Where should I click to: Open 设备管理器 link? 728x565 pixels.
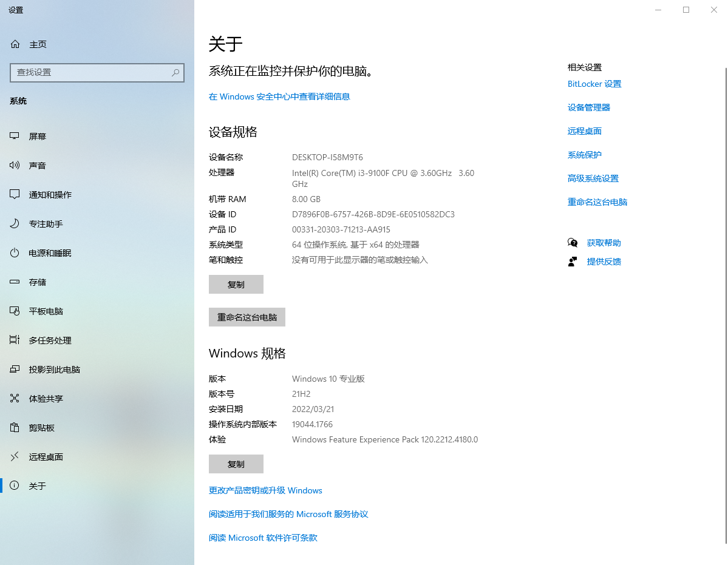[x=589, y=107]
